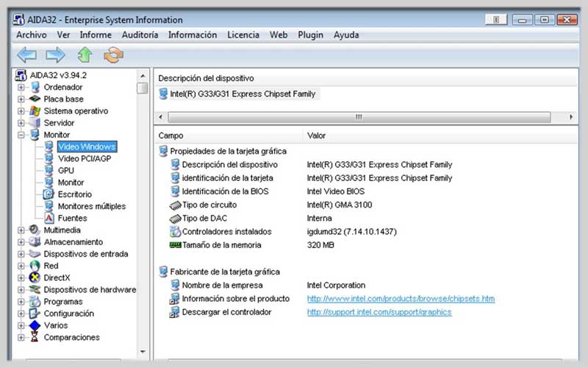Open the Auditoría menu
The width and height of the screenshot is (588, 368).
pos(140,35)
